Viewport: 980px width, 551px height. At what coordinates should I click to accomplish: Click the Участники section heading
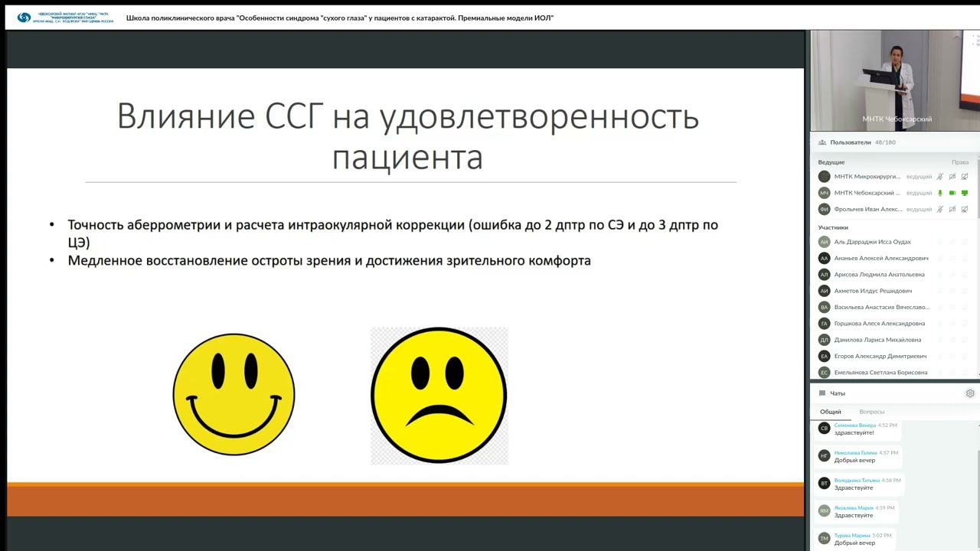833,227
